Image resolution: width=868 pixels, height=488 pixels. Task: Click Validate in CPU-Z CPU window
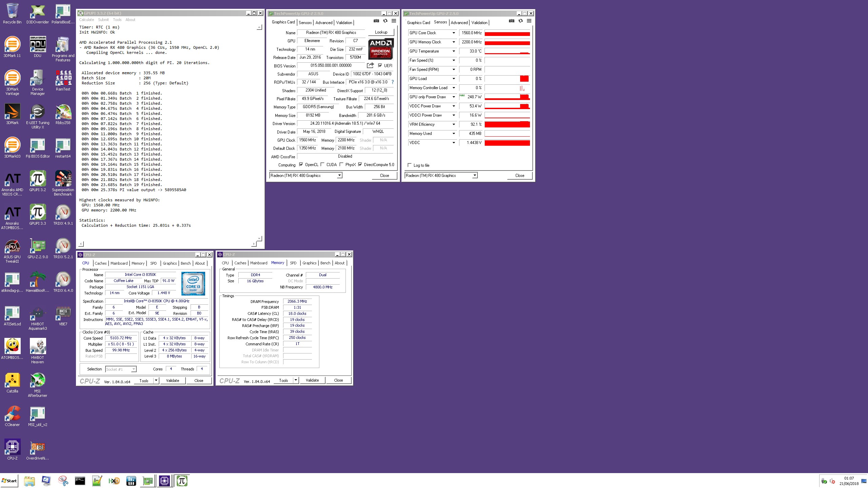(x=173, y=381)
